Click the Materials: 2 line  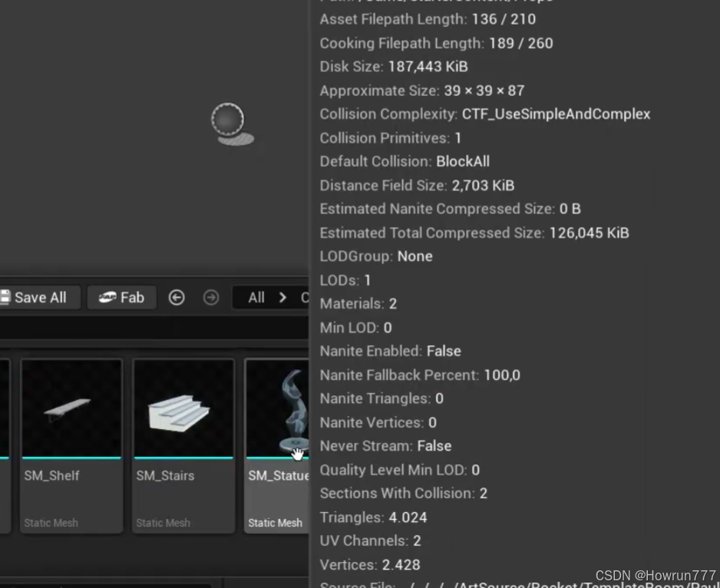pyautogui.click(x=358, y=304)
